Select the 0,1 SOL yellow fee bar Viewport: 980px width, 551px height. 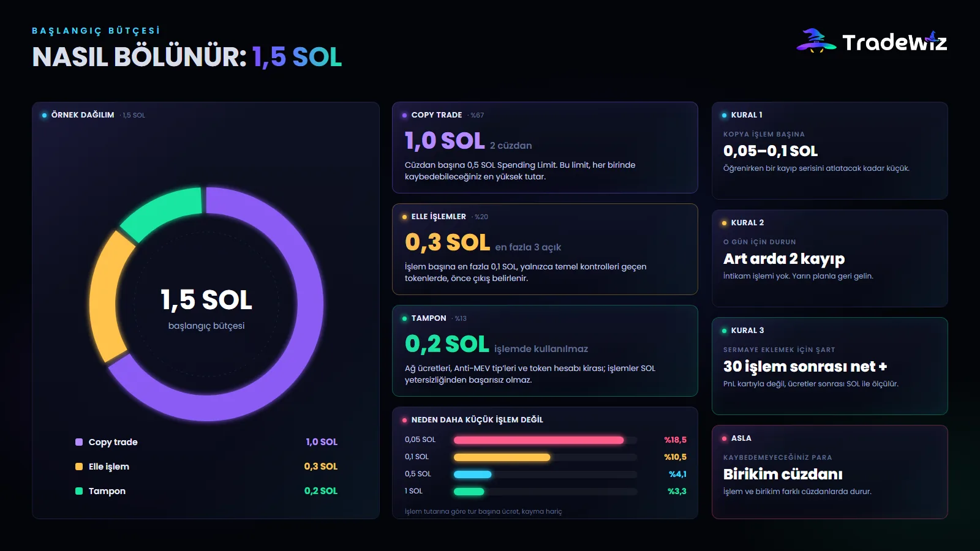click(x=502, y=457)
